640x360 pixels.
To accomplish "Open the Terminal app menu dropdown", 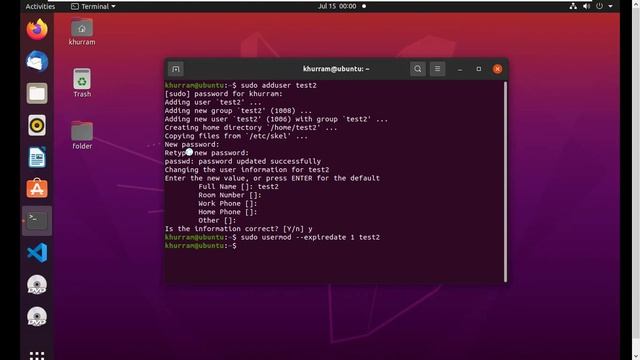I will [x=93, y=6].
